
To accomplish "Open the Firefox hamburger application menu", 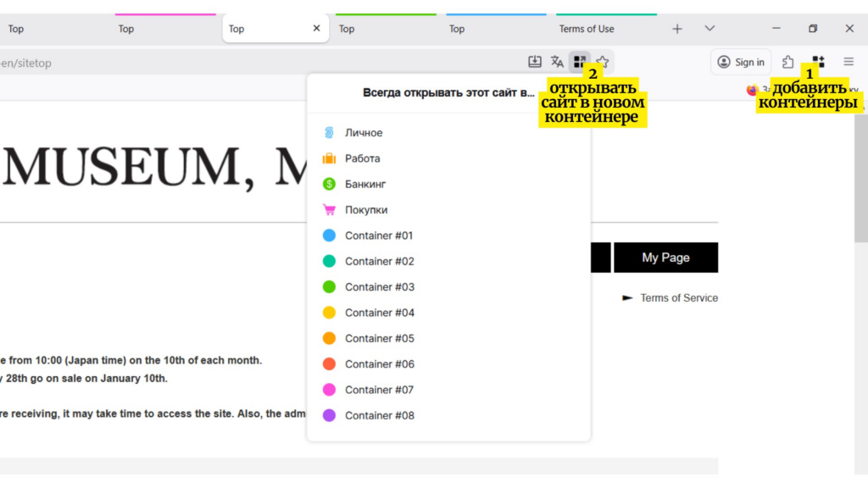I will point(849,62).
